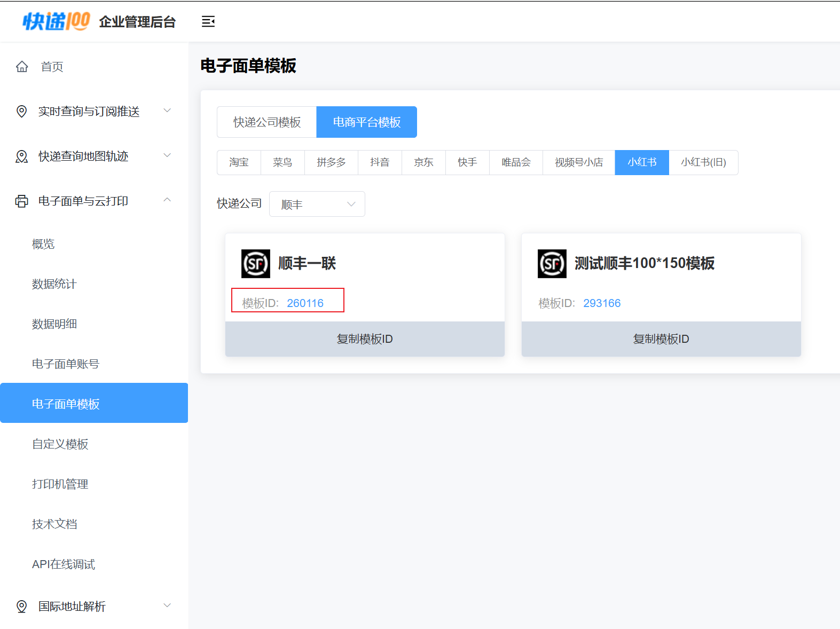
Task: Select the 淘宝 platform tab
Action: [239, 162]
